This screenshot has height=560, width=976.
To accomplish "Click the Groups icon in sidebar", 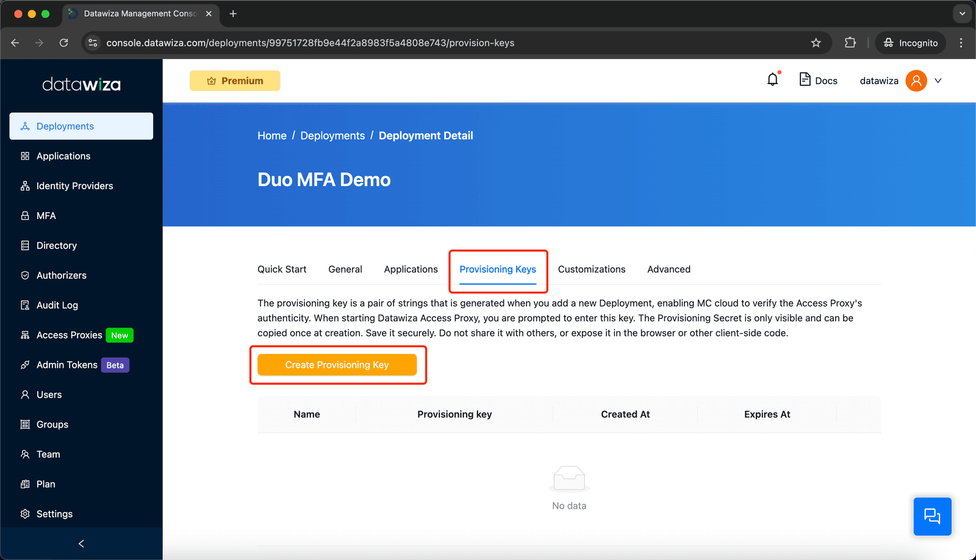I will pyautogui.click(x=25, y=425).
